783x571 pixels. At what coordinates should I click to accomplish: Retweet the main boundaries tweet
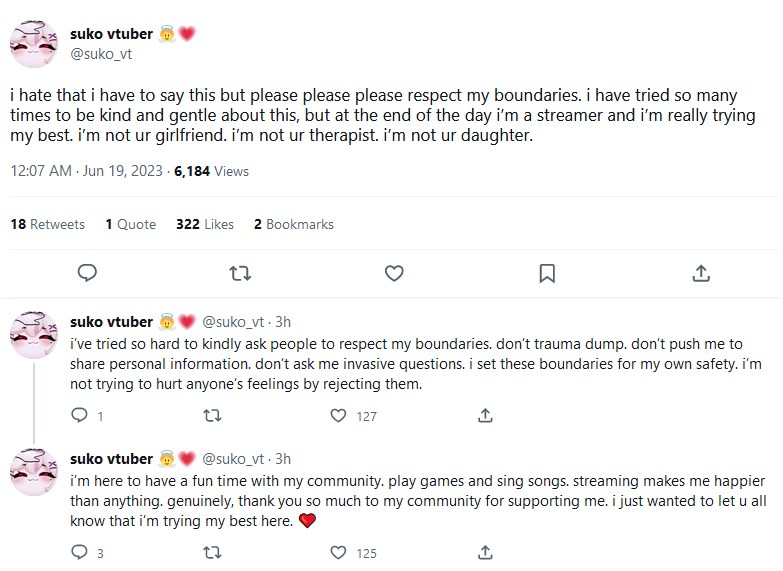tap(241, 273)
